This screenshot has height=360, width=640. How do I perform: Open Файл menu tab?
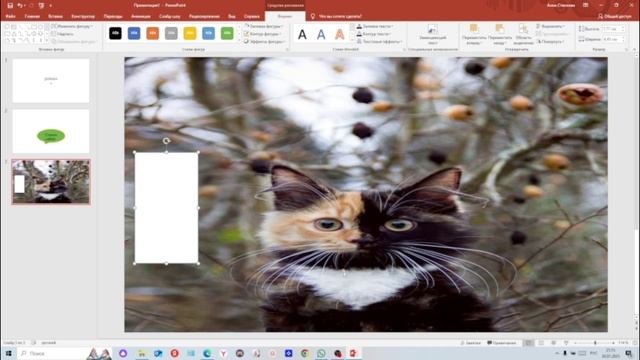click(x=11, y=16)
